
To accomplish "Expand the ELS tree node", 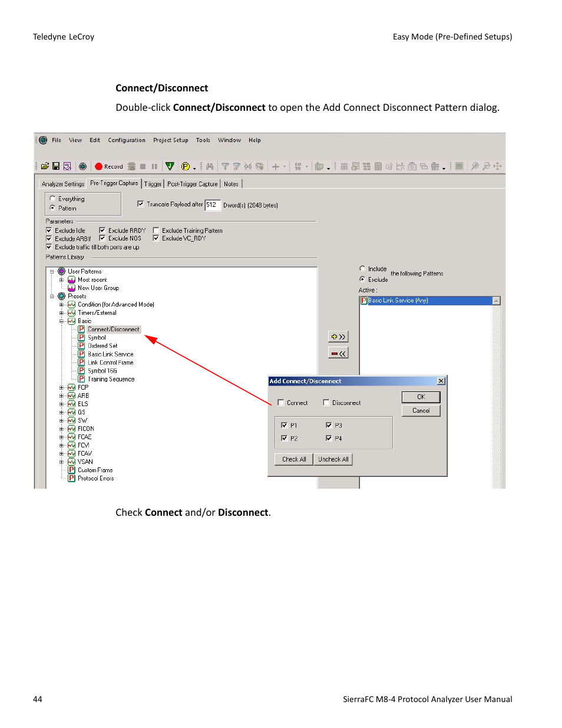I will coord(61,404).
